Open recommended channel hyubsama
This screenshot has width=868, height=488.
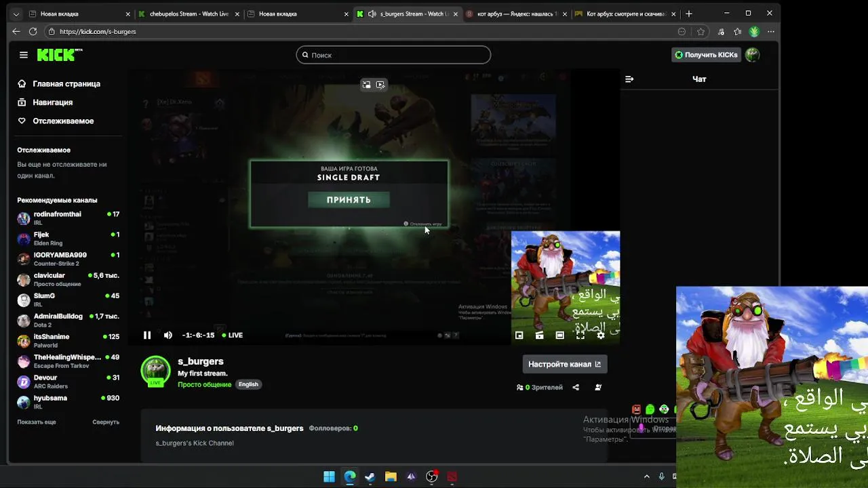68,402
